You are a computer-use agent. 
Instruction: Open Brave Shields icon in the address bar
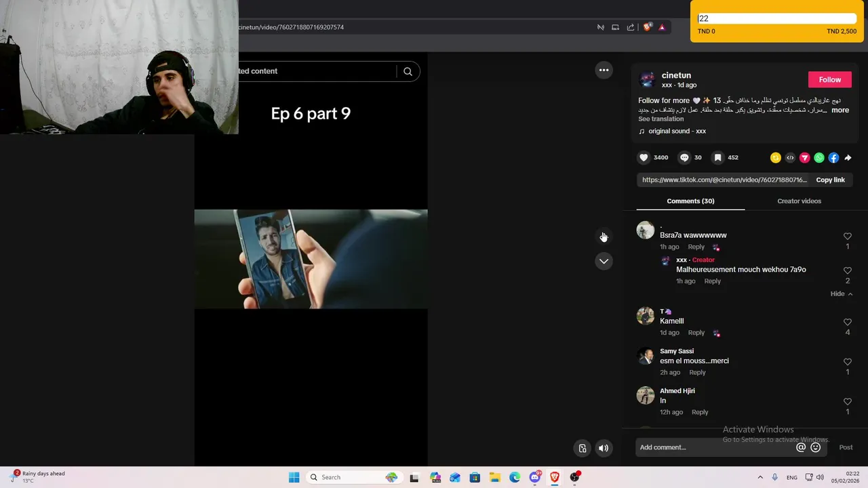point(648,27)
